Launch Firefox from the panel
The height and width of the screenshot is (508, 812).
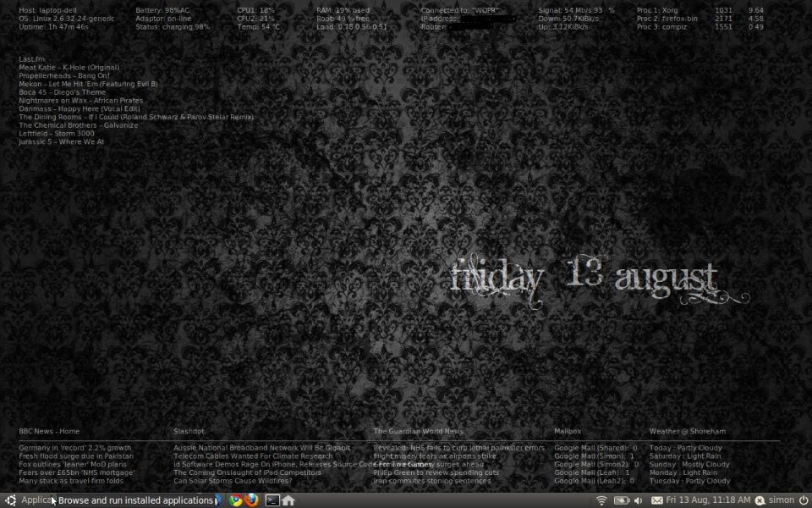(x=252, y=500)
